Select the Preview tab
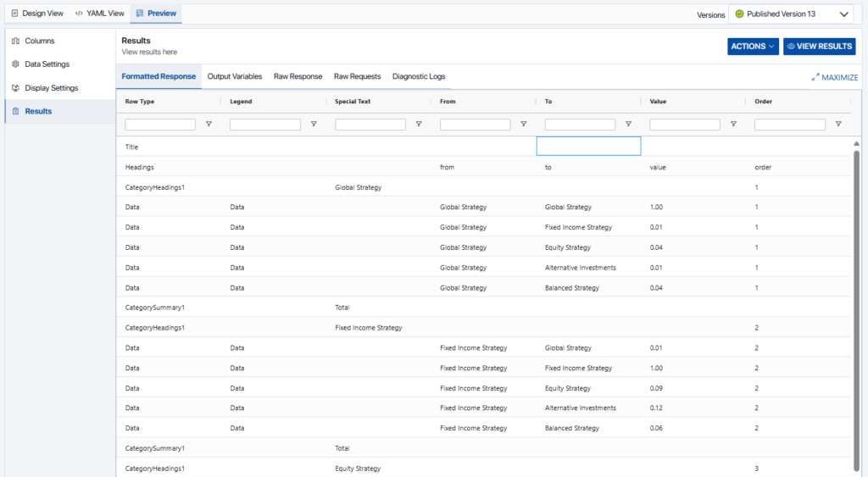868x477 pixels. [x=156, y=14]
